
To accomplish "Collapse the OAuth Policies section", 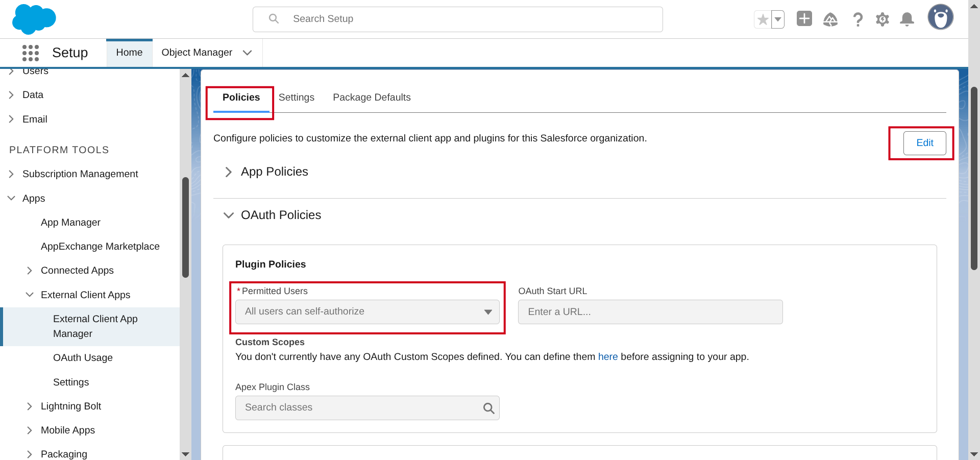I will tap(228, 215).
